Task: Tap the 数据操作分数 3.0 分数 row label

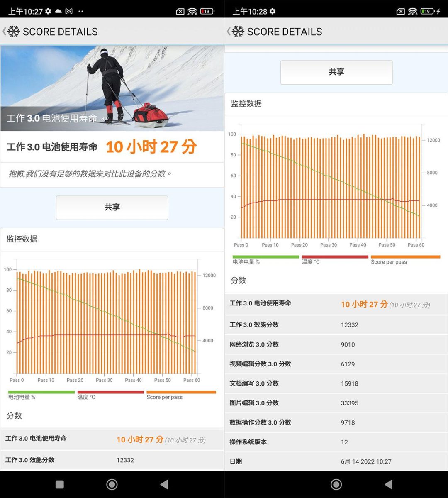Action: pos(260,422)
